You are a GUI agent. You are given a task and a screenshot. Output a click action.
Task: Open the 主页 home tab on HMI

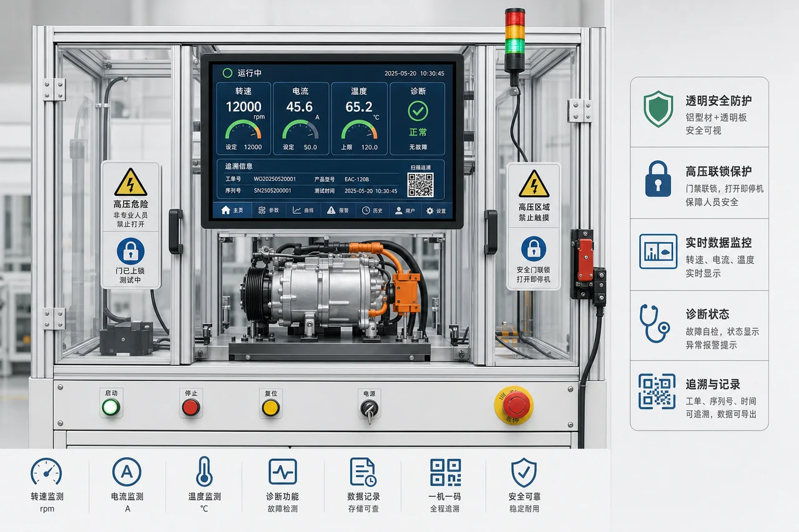tap(232, 211)
